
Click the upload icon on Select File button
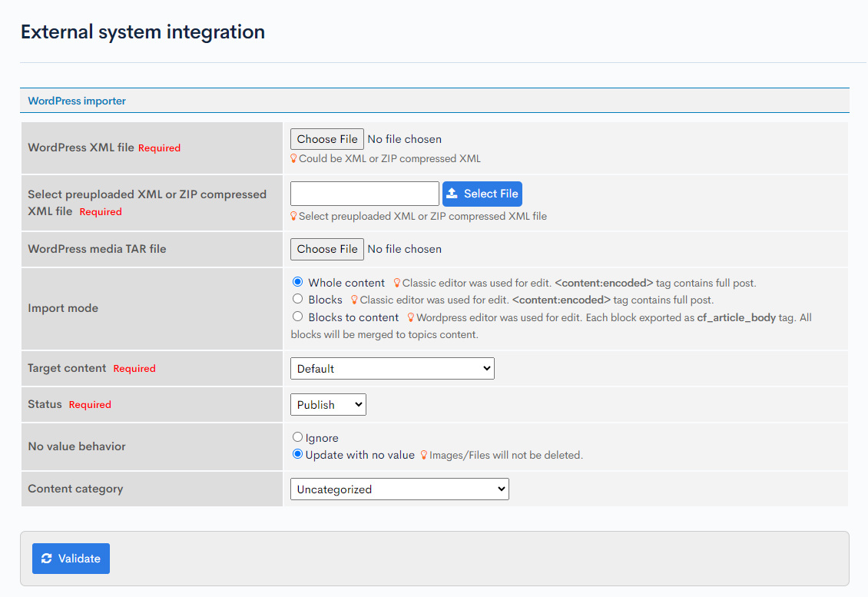pos(452,194)
